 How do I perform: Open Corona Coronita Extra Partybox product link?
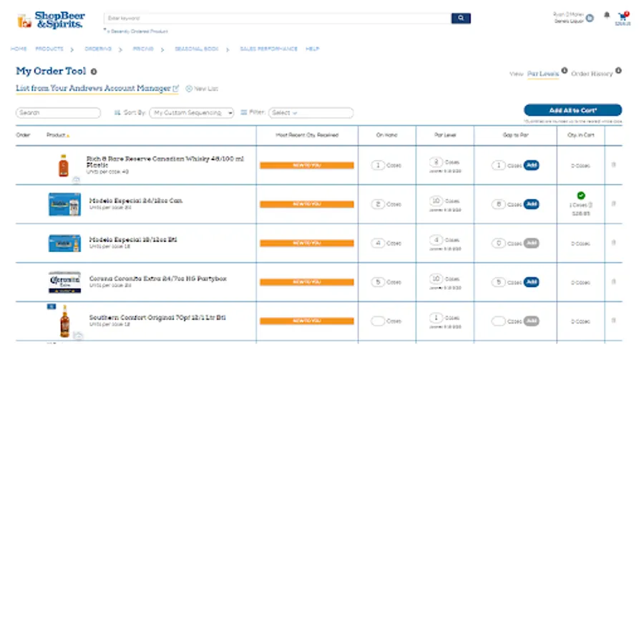pyautogui.click(x=158, y=279)
